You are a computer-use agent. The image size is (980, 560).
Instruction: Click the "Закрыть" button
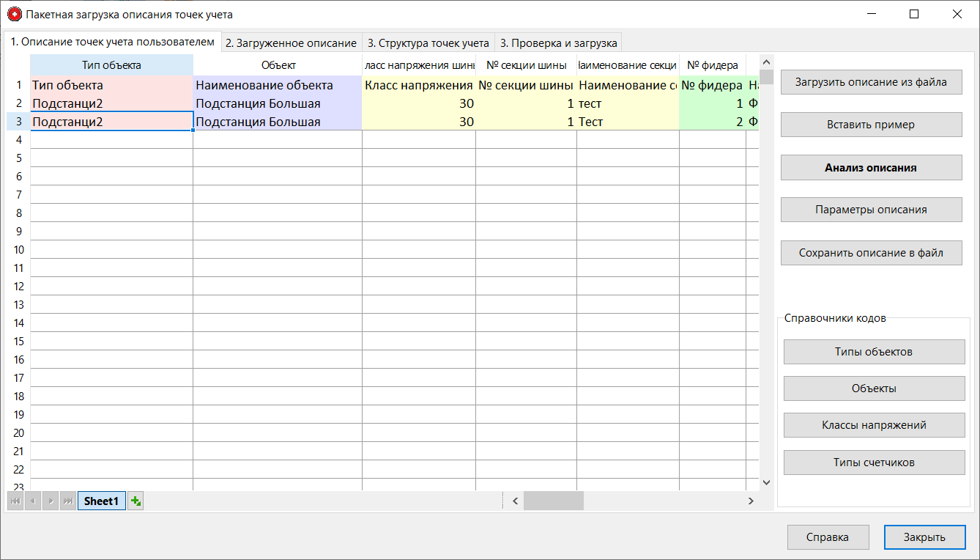tap(924, 537)
